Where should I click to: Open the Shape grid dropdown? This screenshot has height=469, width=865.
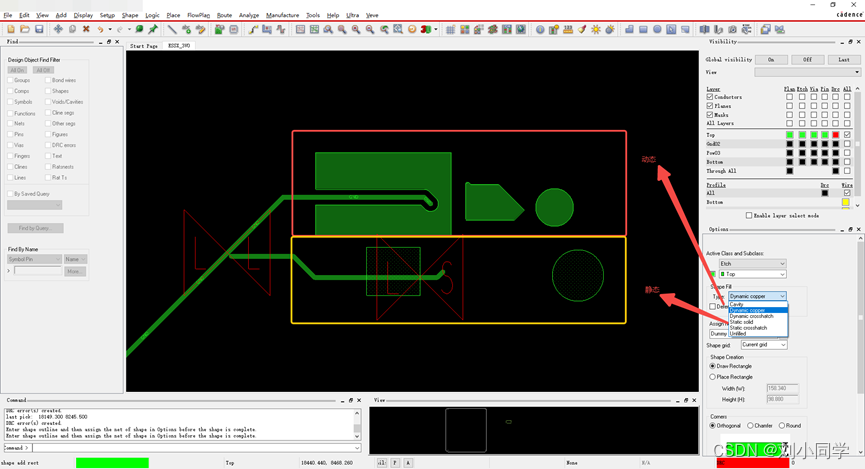[x=763, y=345]
